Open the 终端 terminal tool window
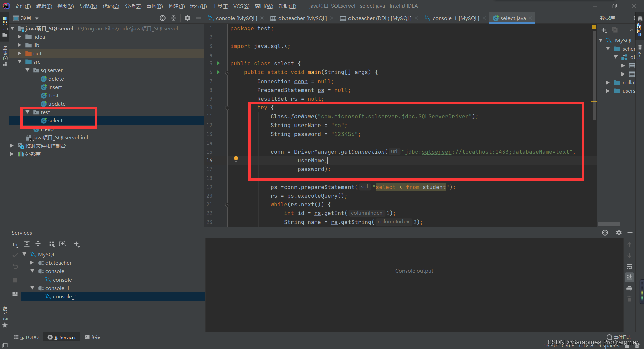This screenshot has width=644, height=349. pyautogui.click(x=93, y=337)
